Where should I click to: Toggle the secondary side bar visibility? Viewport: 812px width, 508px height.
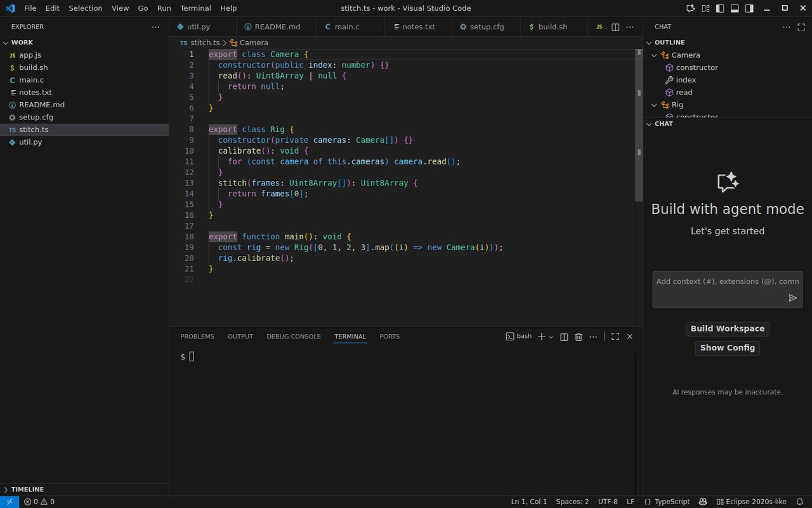click(x=749, y=8)
